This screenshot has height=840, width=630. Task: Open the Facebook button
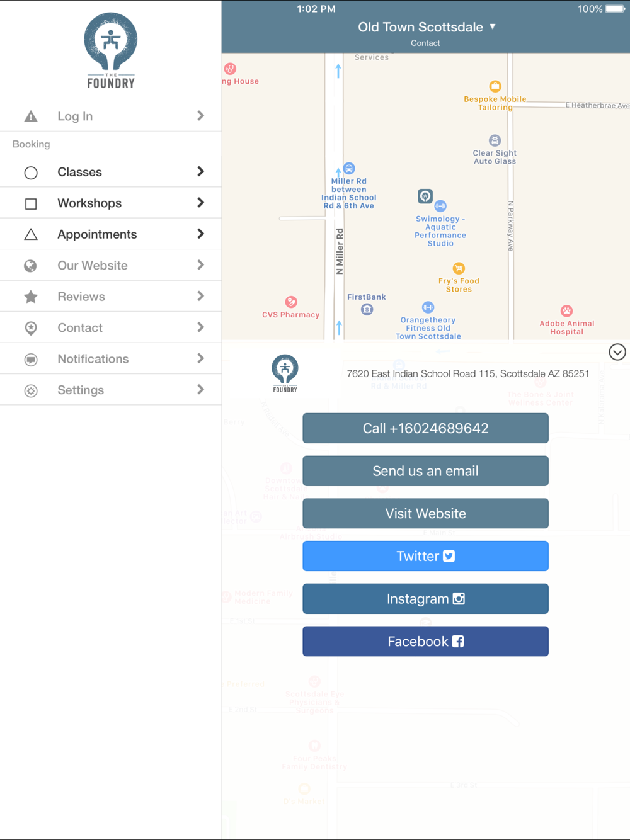pos(425,642)
